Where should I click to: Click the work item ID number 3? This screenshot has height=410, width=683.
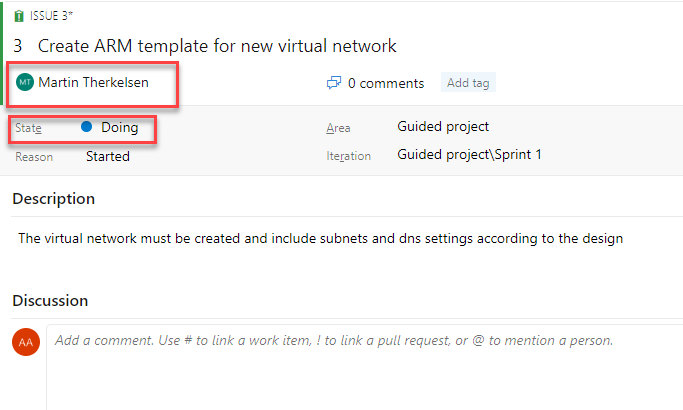pos(17,46)
